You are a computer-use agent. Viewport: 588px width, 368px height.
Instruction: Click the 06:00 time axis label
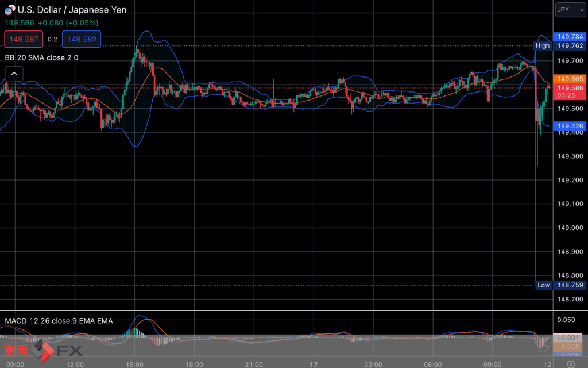click(x=433, y=364)
